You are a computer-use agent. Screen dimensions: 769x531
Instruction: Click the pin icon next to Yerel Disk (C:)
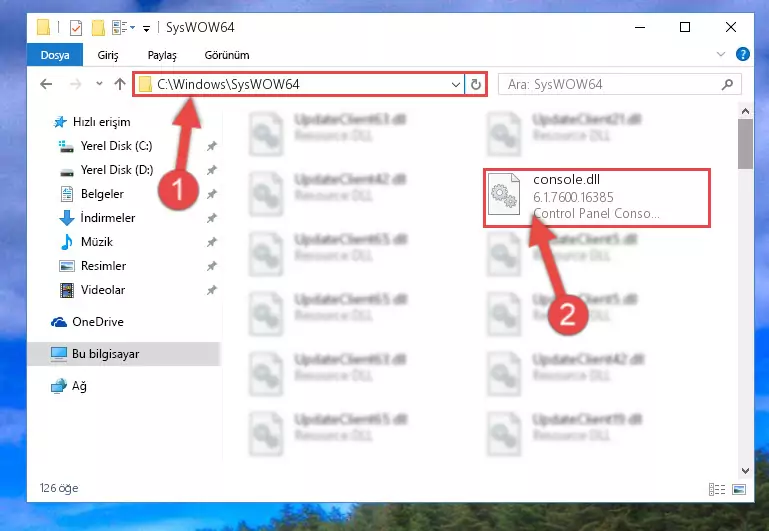pos(211,146)
